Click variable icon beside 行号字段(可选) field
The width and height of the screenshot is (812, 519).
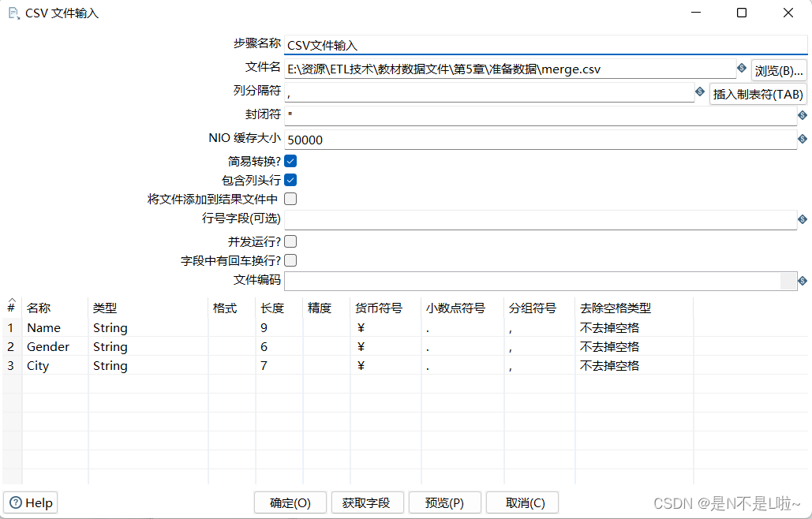pyautogui.click(x=803, y=221)
